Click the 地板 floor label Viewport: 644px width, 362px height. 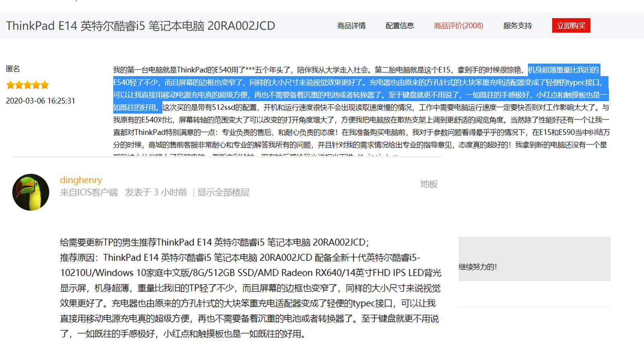(429, 184)
